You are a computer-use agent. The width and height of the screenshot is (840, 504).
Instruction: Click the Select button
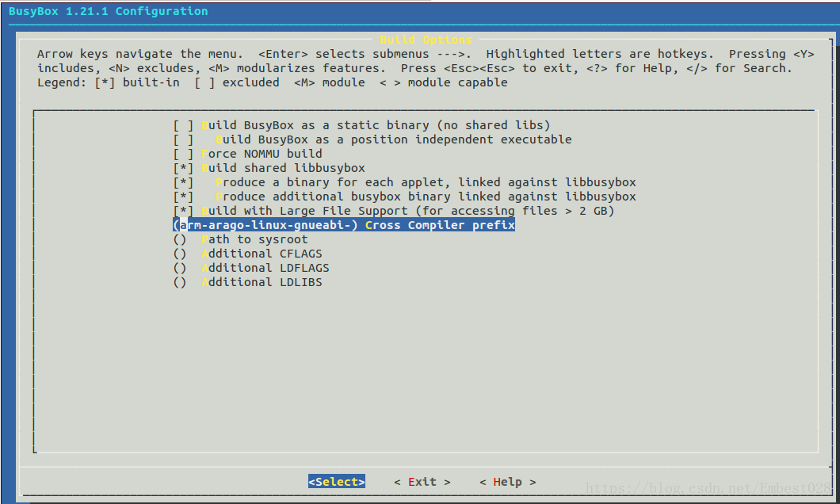(x=337, y=482)
